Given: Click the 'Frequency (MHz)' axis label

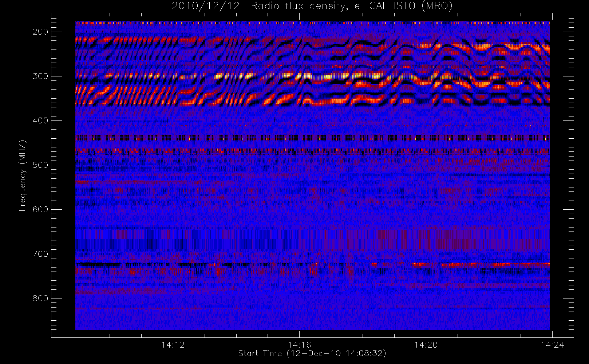Looking at the screenshot, I should tap(23, 175).
